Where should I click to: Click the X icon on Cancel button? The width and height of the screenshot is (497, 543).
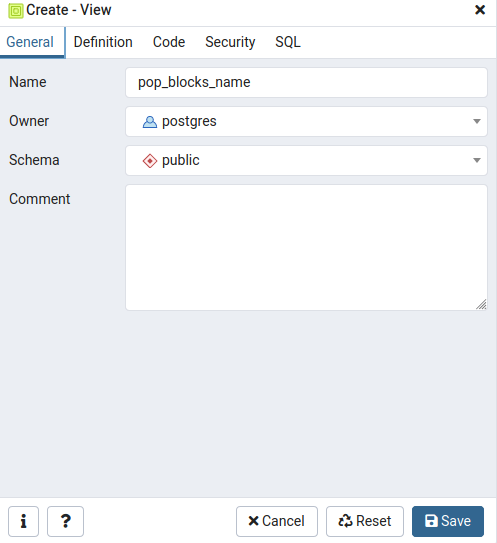(x=254, y=521)
